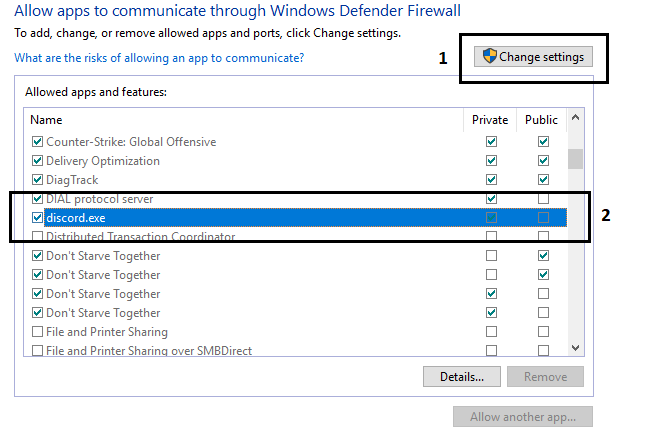The height and width of the screenshot is (436, 648).
Task: Click the Private column header
Action: 490,120
